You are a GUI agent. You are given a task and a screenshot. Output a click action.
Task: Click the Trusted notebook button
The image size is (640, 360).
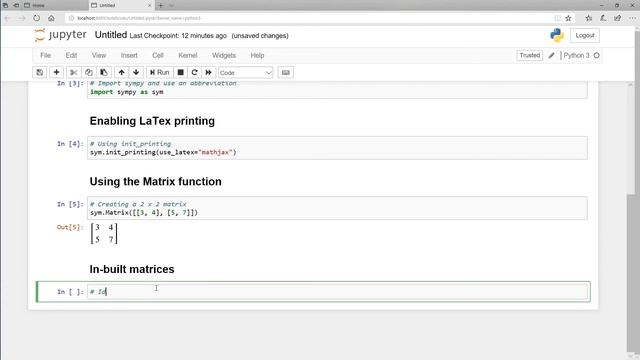(529, 55)
